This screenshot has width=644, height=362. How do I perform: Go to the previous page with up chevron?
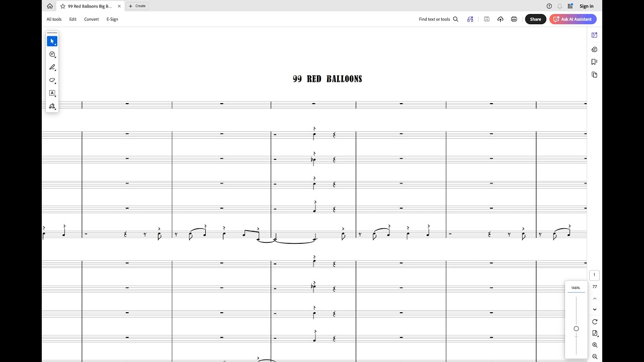595,298
